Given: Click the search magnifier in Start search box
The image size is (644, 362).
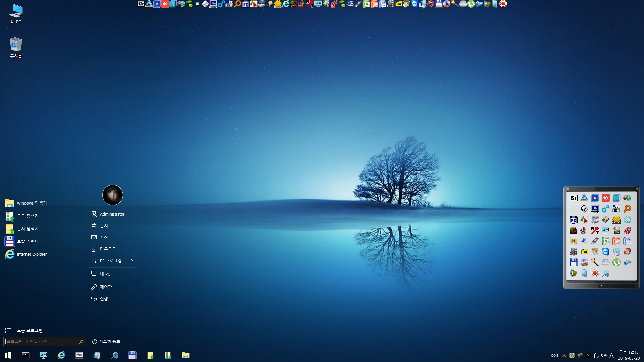Looking at the screenshot, I should click(81, 342).
